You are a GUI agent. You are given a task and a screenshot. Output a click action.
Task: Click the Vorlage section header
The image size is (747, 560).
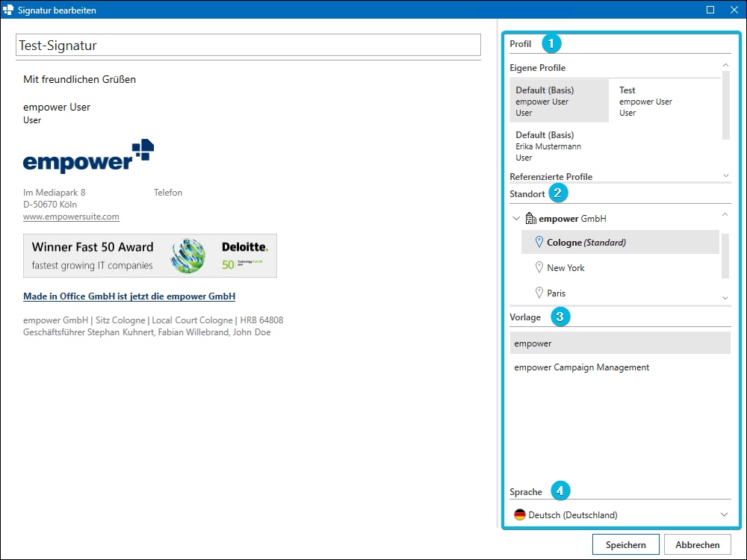pyautogui.click(x=525, y=317)
